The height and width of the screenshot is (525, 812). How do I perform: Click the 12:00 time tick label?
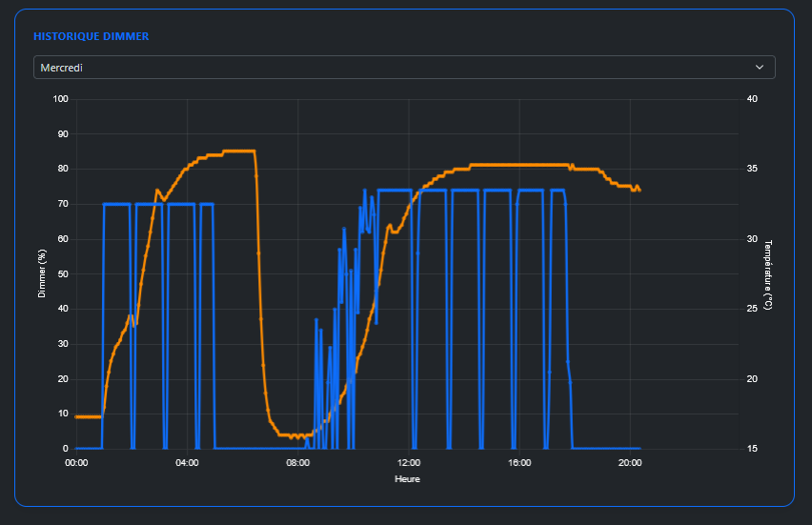coord(409,463)
